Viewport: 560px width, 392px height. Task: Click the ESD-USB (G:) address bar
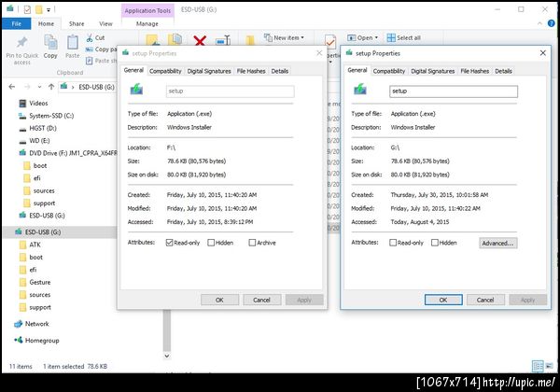88,87
